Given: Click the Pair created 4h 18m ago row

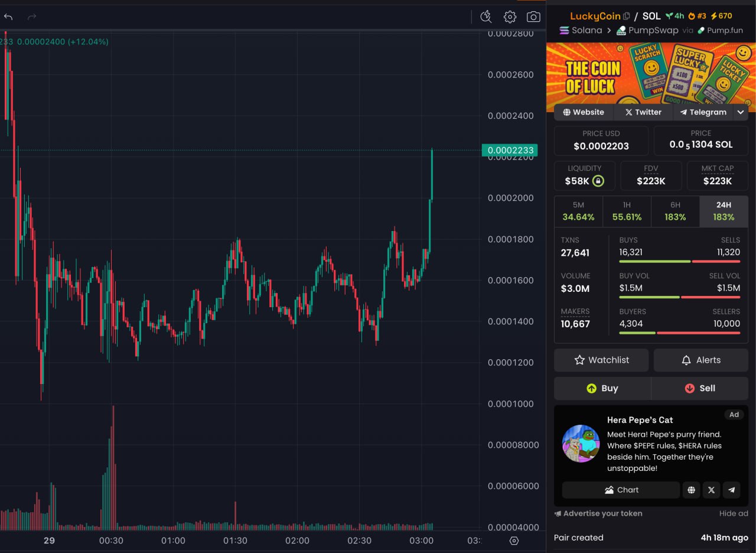Looking at the screenshot, I should pyautogui.click(x=651, y=538).
